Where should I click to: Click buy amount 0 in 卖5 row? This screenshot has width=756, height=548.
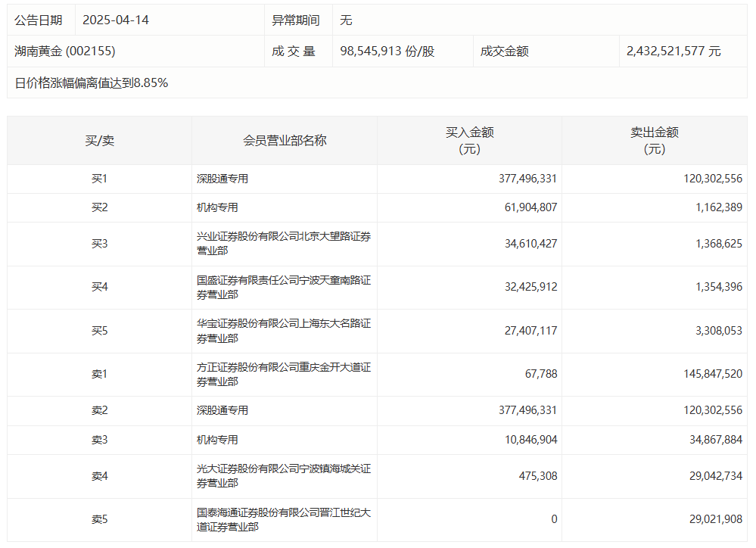click(x=554, y=519)
